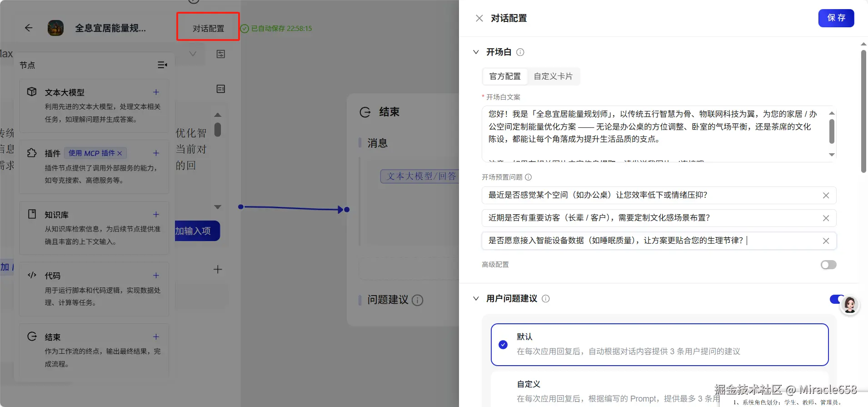Click the 文本大模型/回答 variable tag
The height and width of the screenshot is (407, 868).
pos(419,176)
